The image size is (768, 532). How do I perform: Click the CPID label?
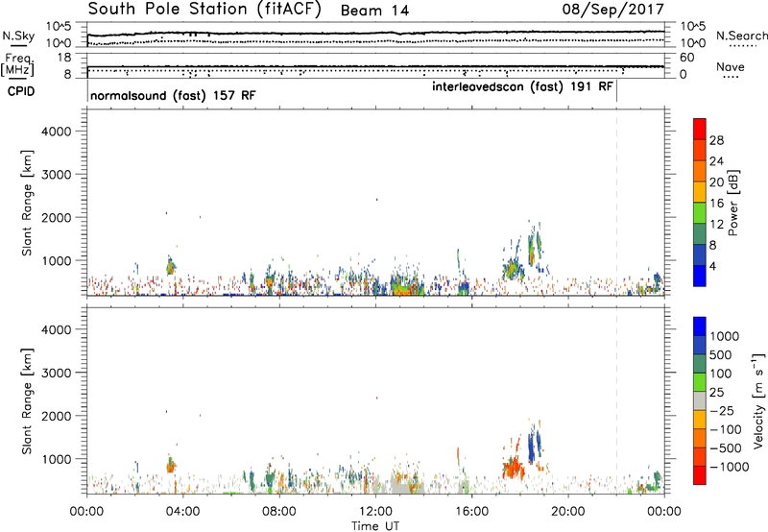click(x=21, y=91)
